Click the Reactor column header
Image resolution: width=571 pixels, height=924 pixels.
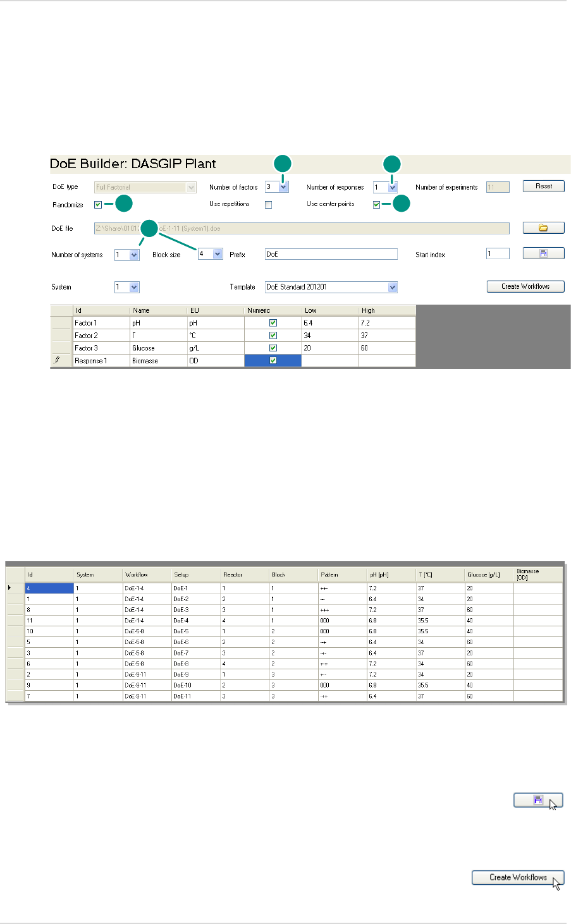click(245, 574)
